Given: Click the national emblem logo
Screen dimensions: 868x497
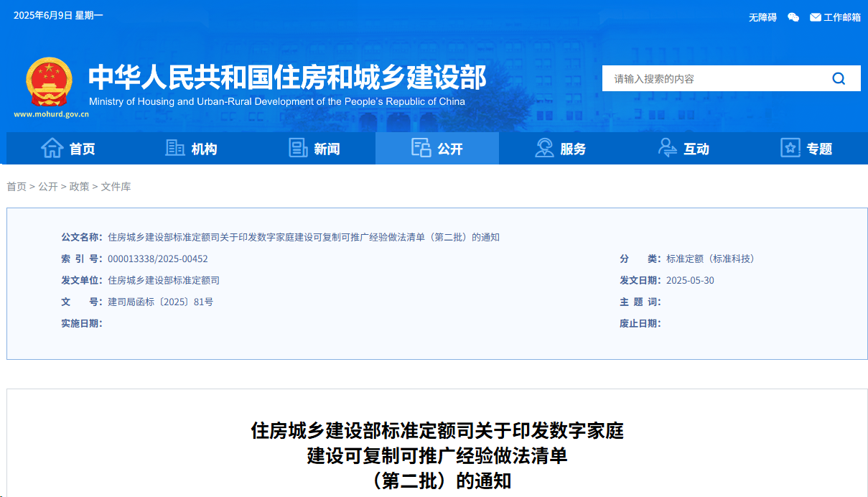Looking at the screenshot, I should click(x=50, y=82).
